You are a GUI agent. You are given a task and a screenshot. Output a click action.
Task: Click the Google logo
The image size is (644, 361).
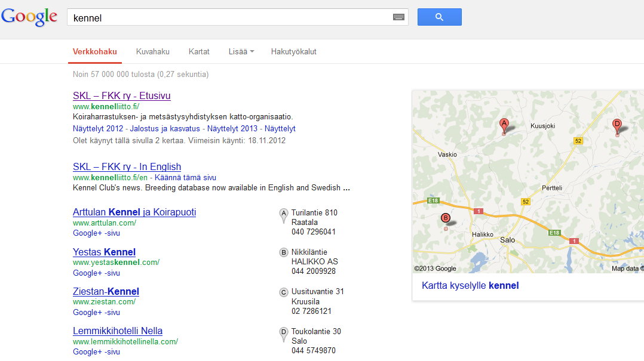pos(29,17)
